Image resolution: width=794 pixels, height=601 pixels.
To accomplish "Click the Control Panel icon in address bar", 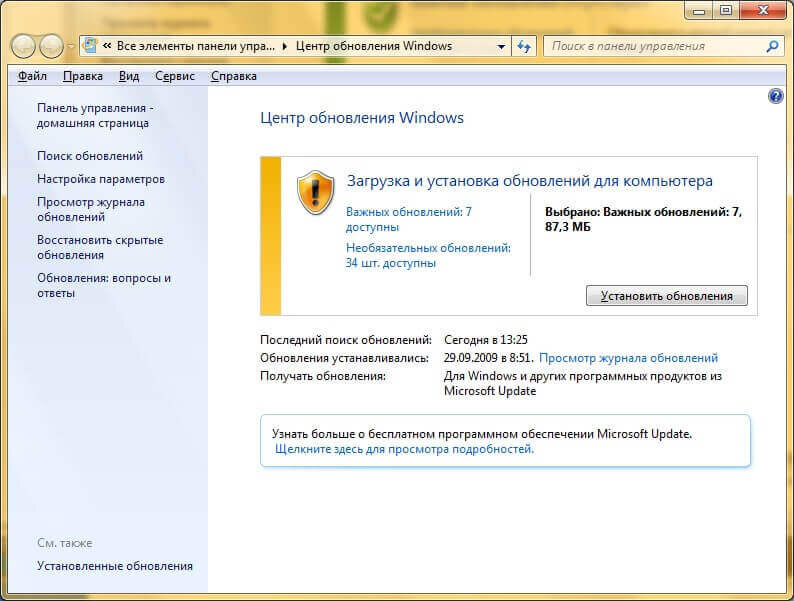I will [x=91, y=46].
